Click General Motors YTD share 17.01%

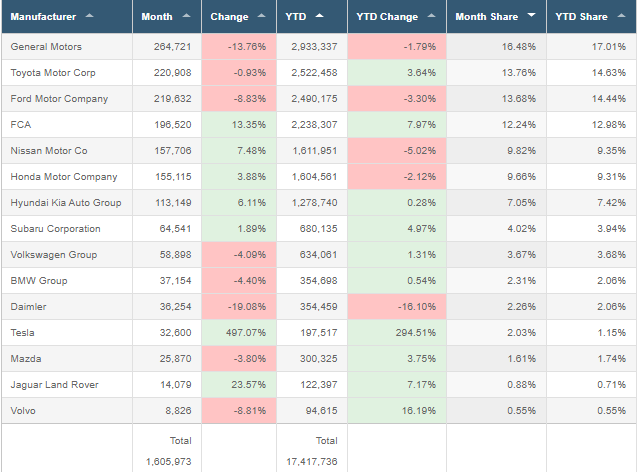click(x=609, y=47)
